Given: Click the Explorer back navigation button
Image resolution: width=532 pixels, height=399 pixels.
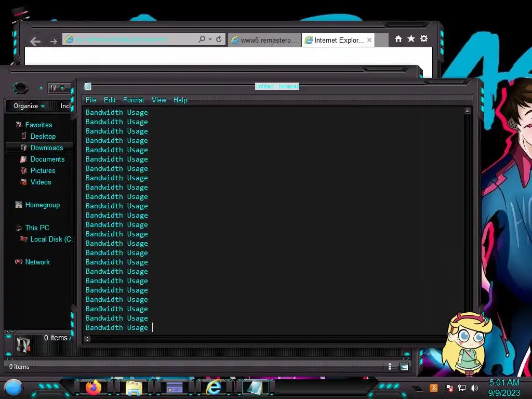Looking at the screenshot, I should [x=20, y=88].
